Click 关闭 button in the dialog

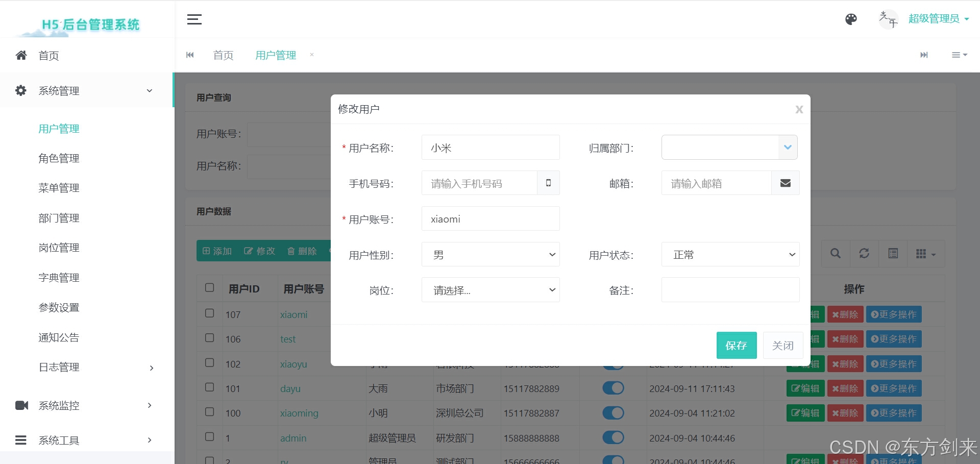(783, 346)
